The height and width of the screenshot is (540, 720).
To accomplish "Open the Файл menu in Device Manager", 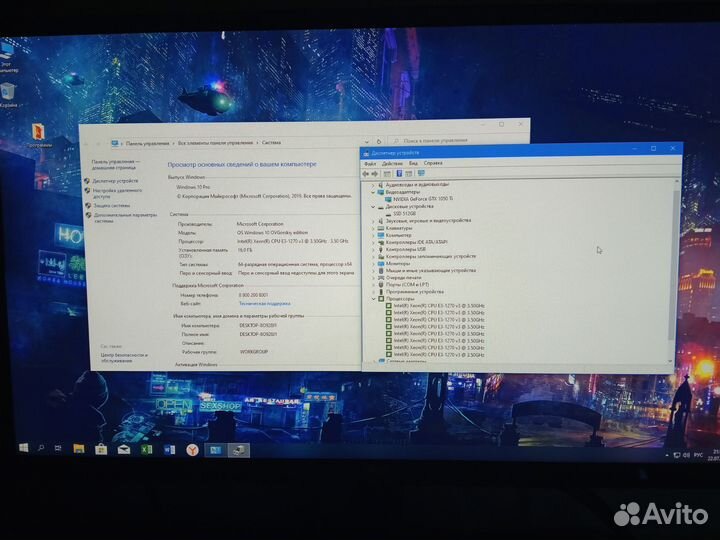I will pos(370,163).
